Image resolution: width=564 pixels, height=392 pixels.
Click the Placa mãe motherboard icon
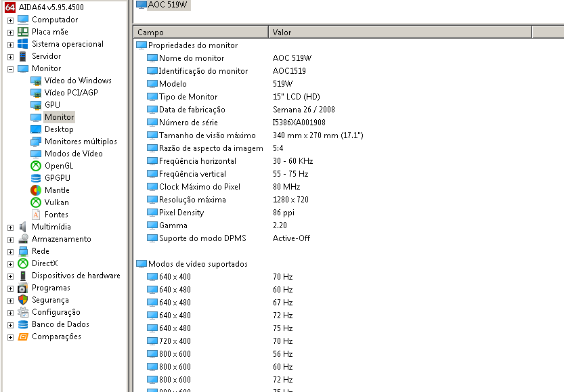23,32
